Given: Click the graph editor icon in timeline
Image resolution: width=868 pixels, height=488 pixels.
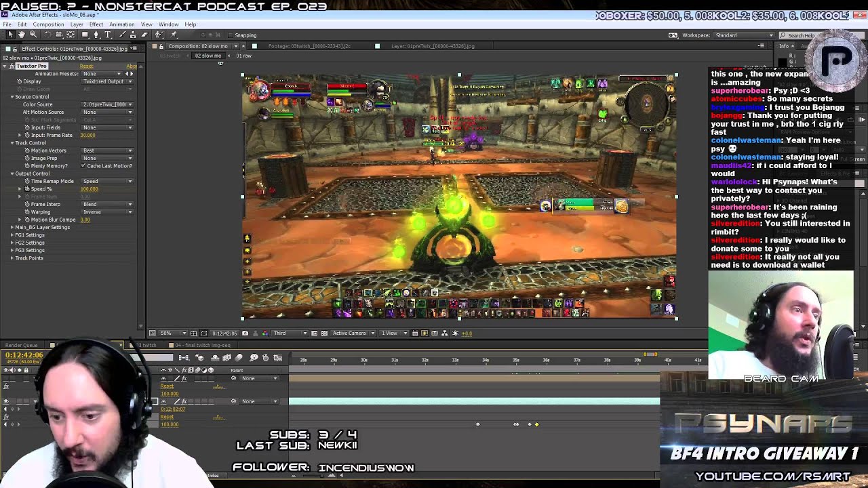Looking at the screenshot, I should click(x=278, y=358).
